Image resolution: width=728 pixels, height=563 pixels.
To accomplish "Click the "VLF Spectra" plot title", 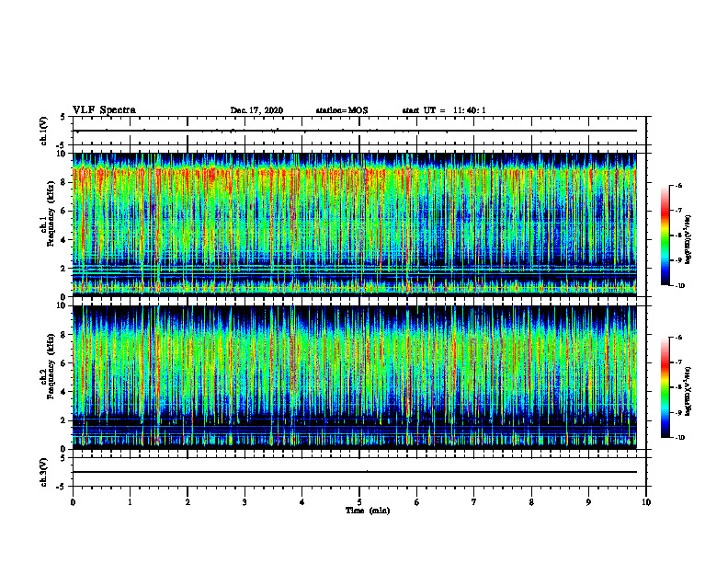I will click(104, 110).
